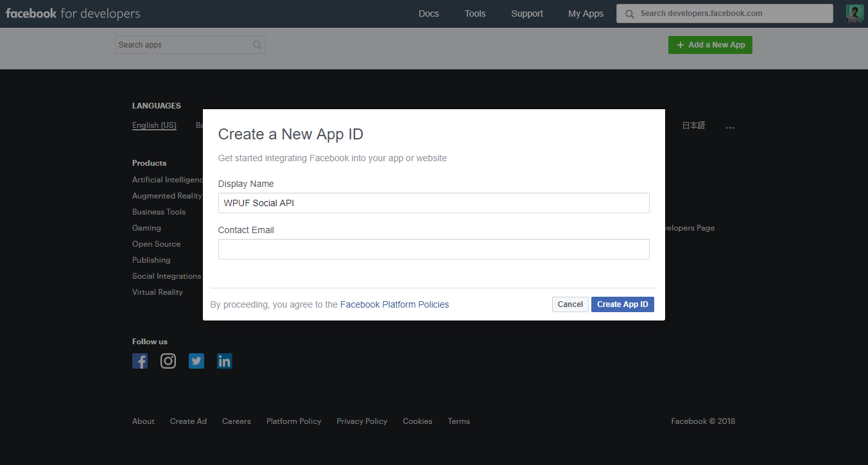This screenshot has height=465, width=868.
Task: Open the Terms footer link
Action: click(x=458, y=421)
